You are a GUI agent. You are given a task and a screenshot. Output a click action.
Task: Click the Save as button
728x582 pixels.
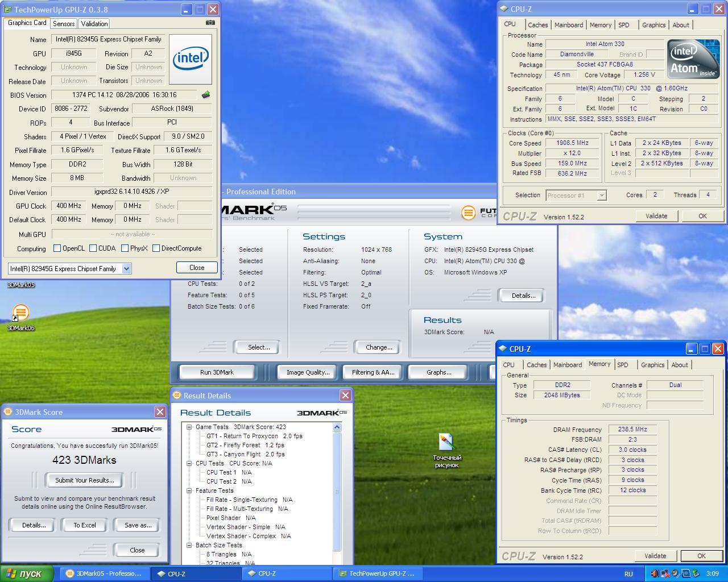pyautogui.click(x=138, y=525)
